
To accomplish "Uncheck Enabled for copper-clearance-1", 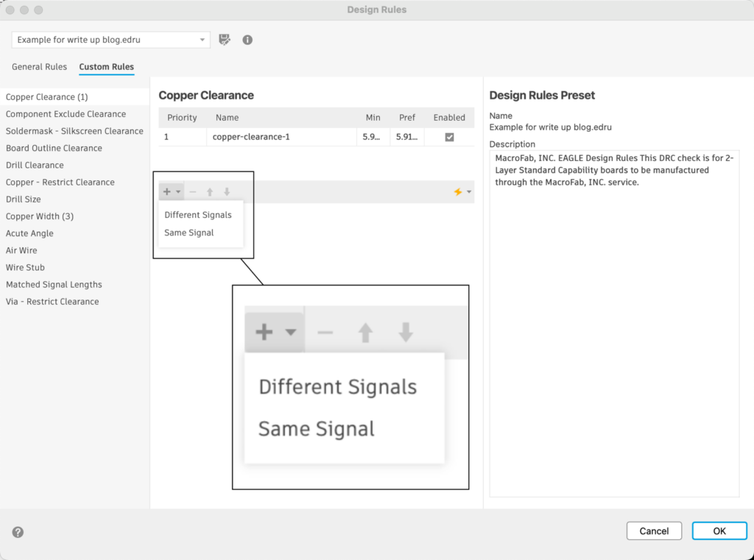I will [x=449, y=137].
